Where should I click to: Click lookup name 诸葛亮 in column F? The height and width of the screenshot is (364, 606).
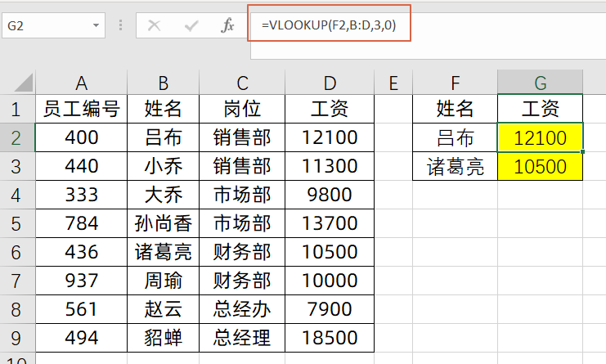tap(456, 166)
